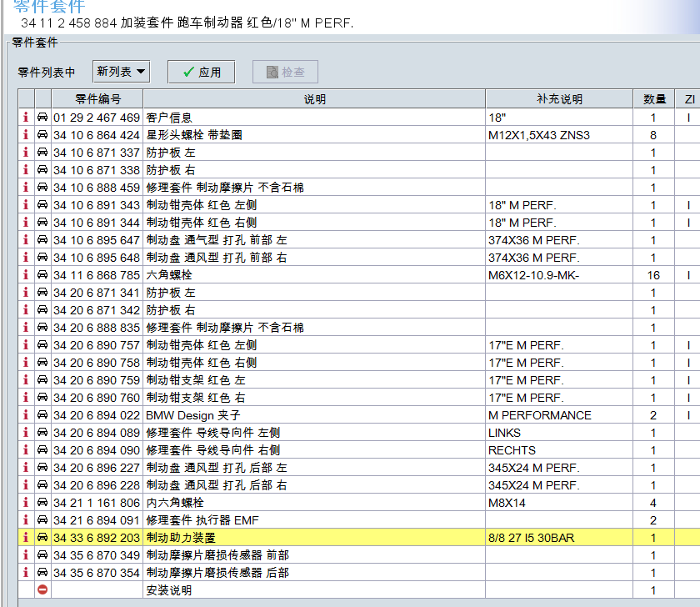Click car icon for BMW Design 夹子 row
700x607 pixels.
click(x=42, y=415)
